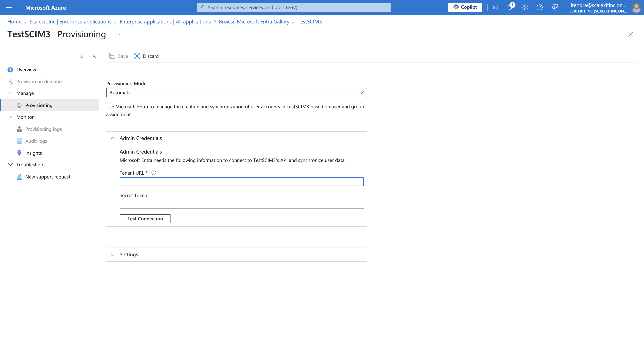The height and width of the screenshot is (357, 644).
Task: Collapse the Admin Credentials section chevron
Action: (113, 138)
